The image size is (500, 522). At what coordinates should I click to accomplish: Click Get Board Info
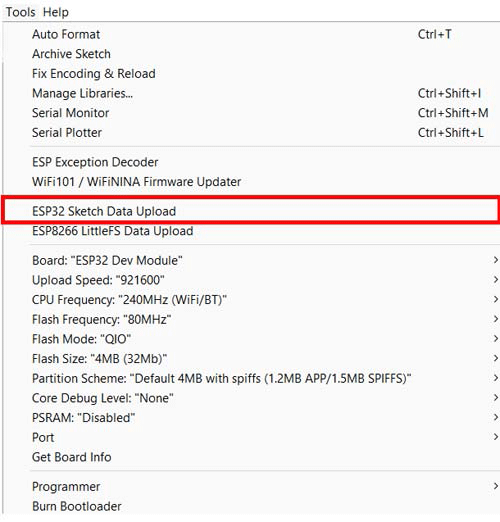coord(251,457)
